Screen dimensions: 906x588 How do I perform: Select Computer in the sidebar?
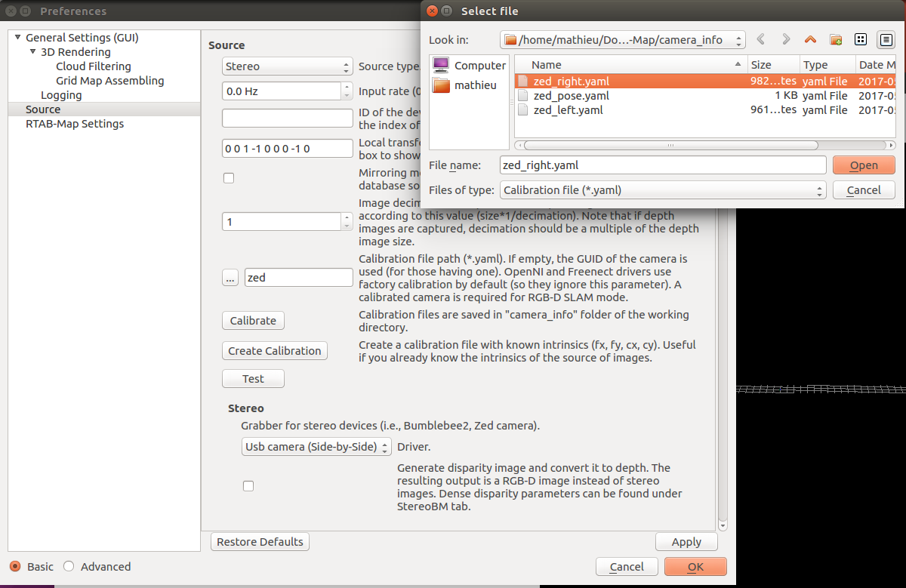(x=469, y=66)
